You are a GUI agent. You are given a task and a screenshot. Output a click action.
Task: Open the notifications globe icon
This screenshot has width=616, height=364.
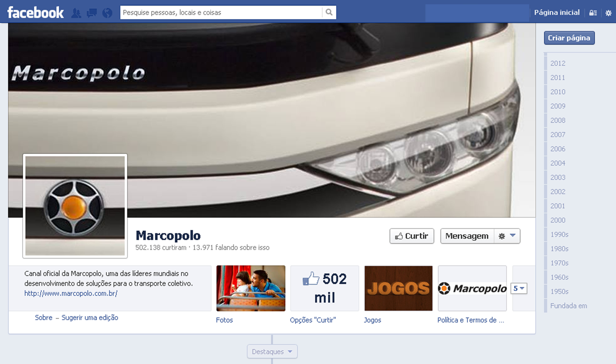click(107, 13)
